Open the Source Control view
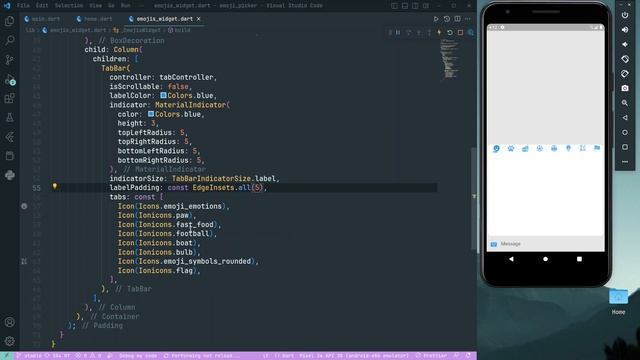640x360 pixels. coord(9,60)
